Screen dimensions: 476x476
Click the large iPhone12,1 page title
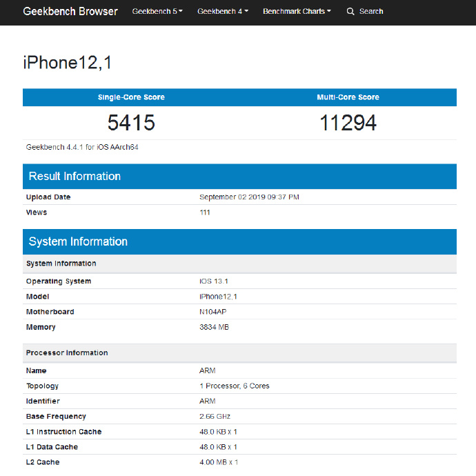coord(68,63)
